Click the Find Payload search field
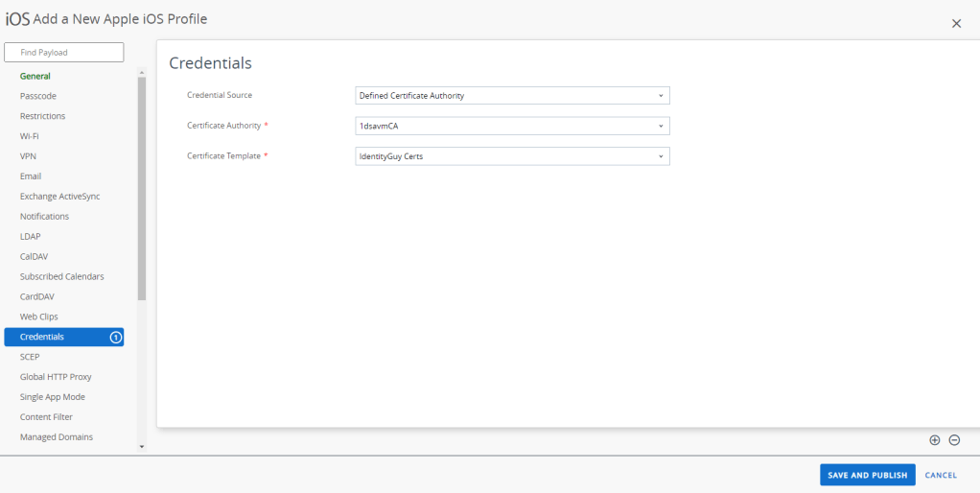980x493 pixels. point(64,52)
